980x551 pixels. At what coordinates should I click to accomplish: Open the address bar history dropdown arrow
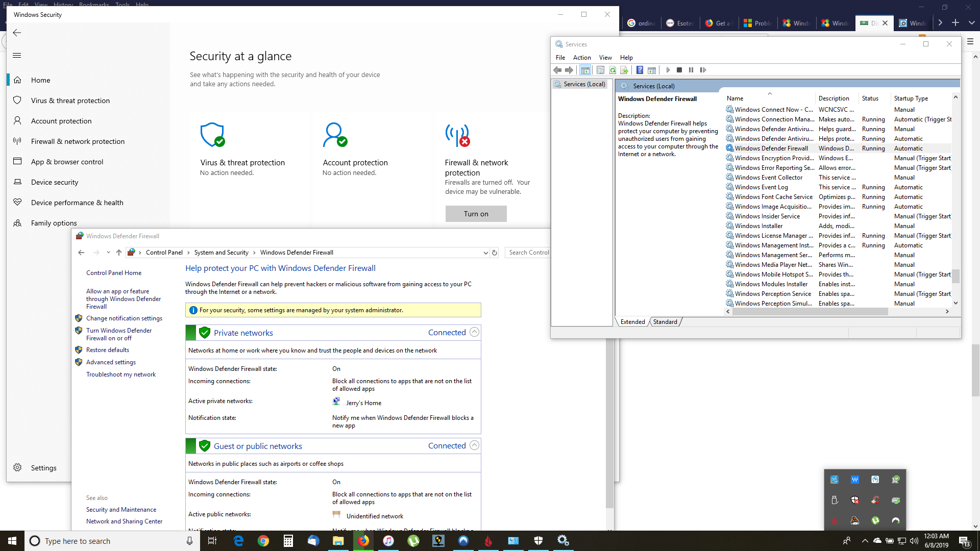(x=485, y=253)
